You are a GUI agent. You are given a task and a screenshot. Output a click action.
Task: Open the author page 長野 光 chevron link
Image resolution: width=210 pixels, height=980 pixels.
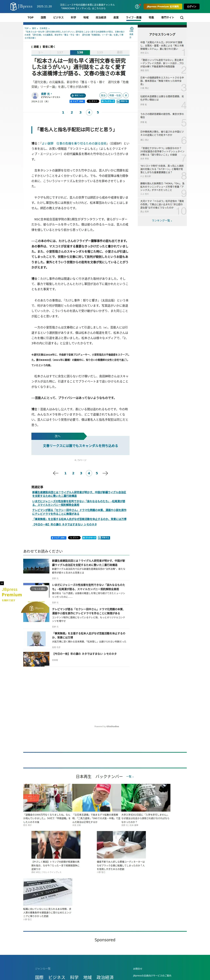(x=46, y=94)
